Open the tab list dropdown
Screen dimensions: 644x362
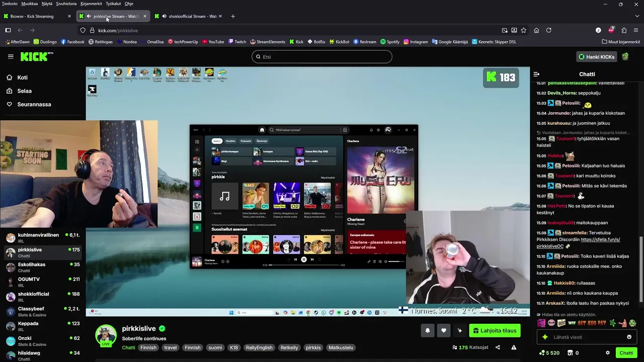click(x=636, y=16)
